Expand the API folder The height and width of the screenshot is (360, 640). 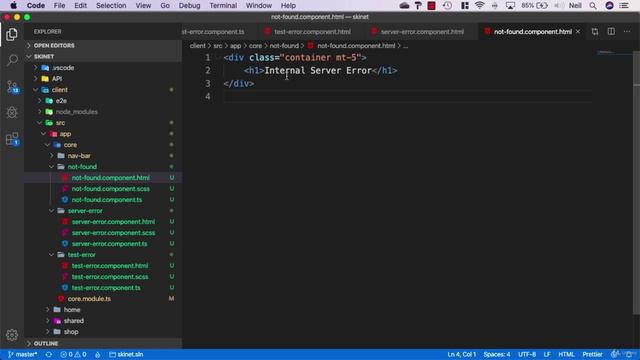coord(103,79)
